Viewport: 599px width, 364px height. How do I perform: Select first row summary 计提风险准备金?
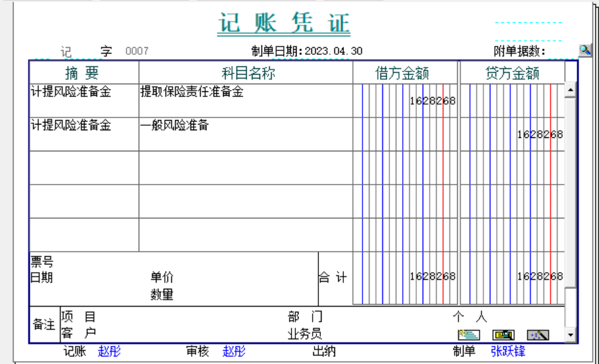click(x=71, y=92)
